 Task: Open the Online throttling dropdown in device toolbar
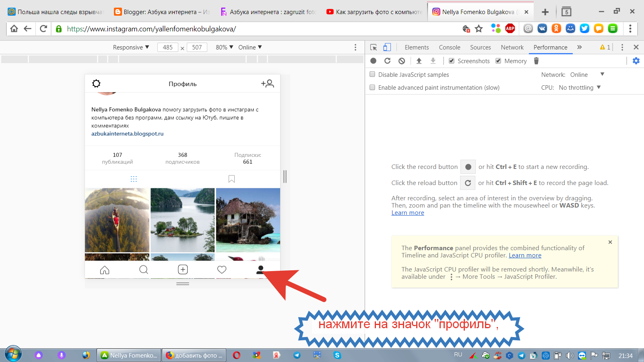(250, 47)
